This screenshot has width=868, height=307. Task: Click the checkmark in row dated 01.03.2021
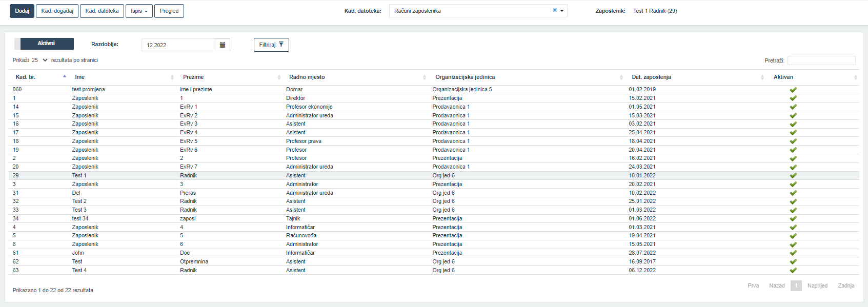(x=793, y=228)
